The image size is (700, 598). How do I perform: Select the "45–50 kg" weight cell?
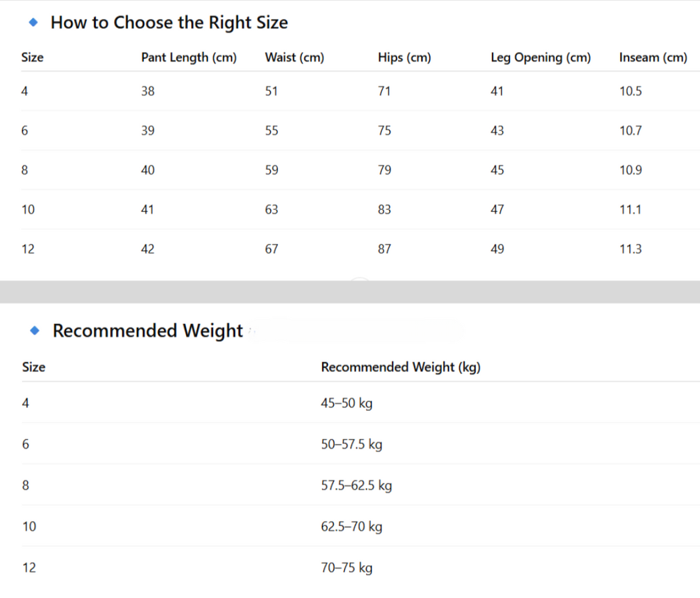[347, 403]
